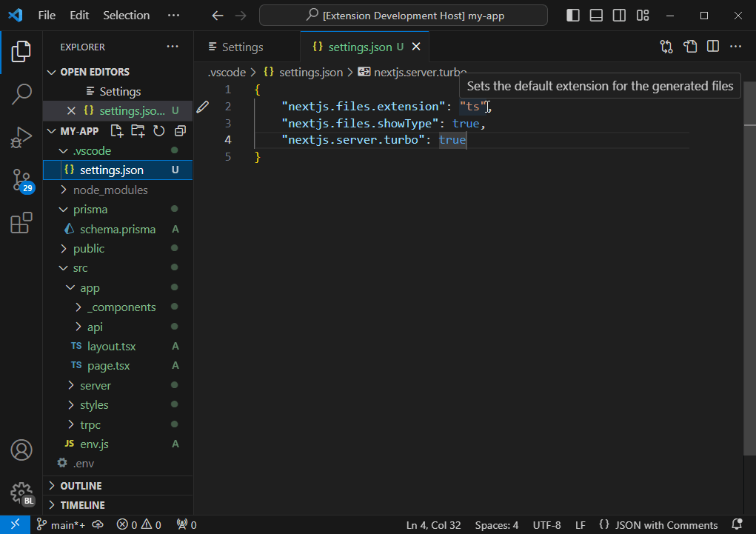
Task: Open Source Control showing 29 changes
Action: (x=21, y=180)
